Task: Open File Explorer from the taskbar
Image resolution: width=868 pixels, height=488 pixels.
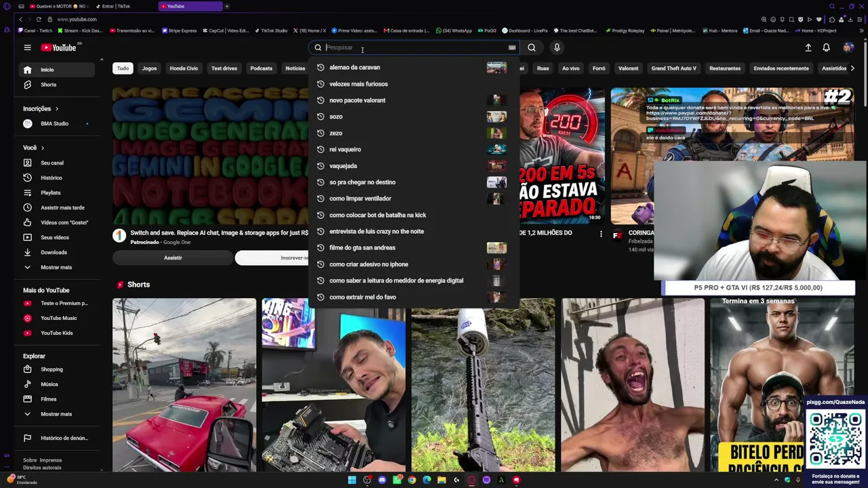Action: pyautogui.click(x=441, y=480)
